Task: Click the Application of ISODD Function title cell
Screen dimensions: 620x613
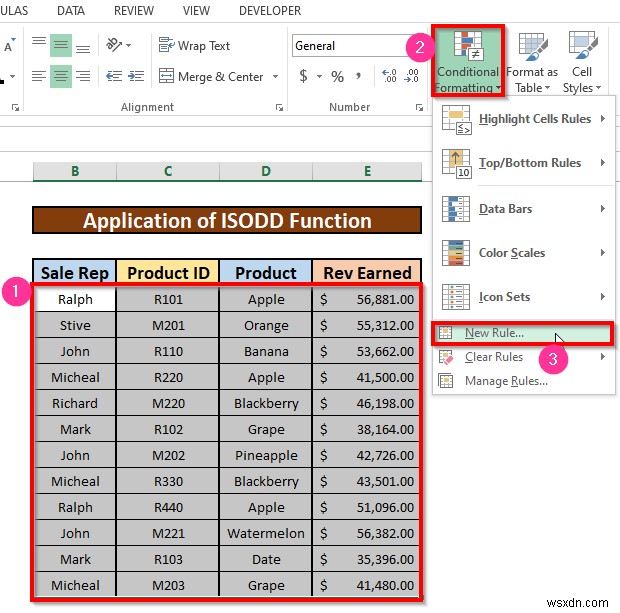Action: point(227,220)
